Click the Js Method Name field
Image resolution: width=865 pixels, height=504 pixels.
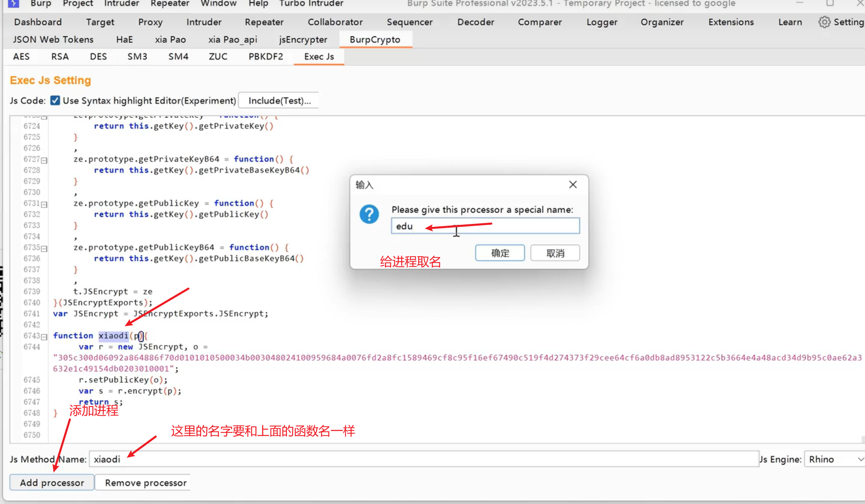click(424, 459)
